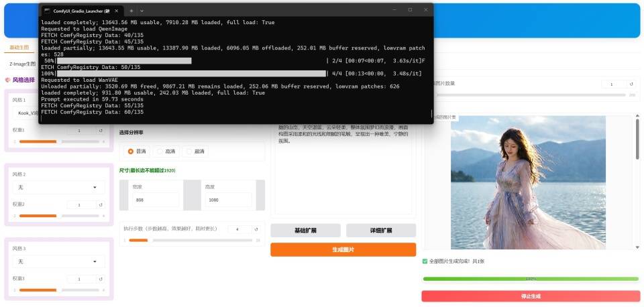
Task: Click the 'Prompt executed in 59.73 seconds' line
Action: (x=92, y=99)
